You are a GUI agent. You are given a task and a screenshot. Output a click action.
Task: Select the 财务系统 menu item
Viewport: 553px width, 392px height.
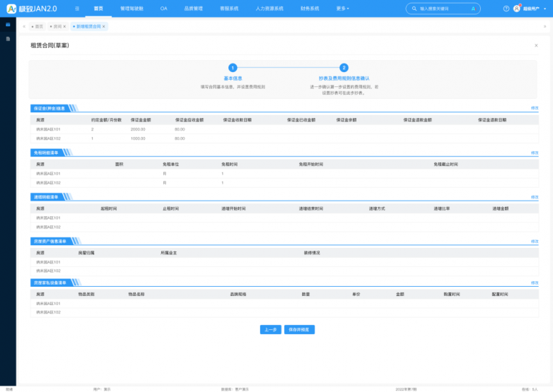[x=309, y=8]
